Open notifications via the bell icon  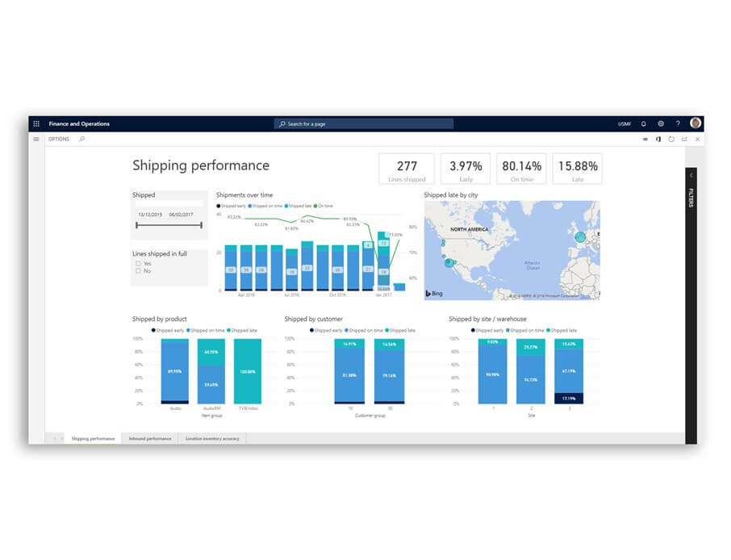[x=643, y=123]
